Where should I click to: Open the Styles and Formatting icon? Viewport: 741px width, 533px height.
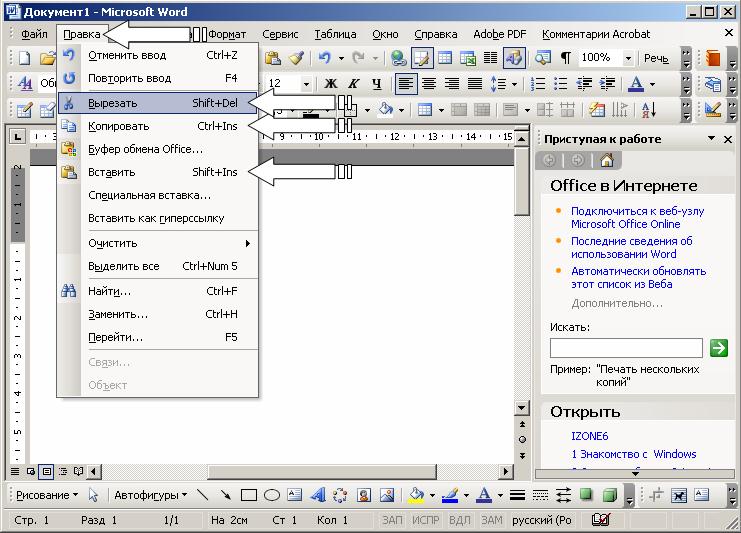(25, 84)
